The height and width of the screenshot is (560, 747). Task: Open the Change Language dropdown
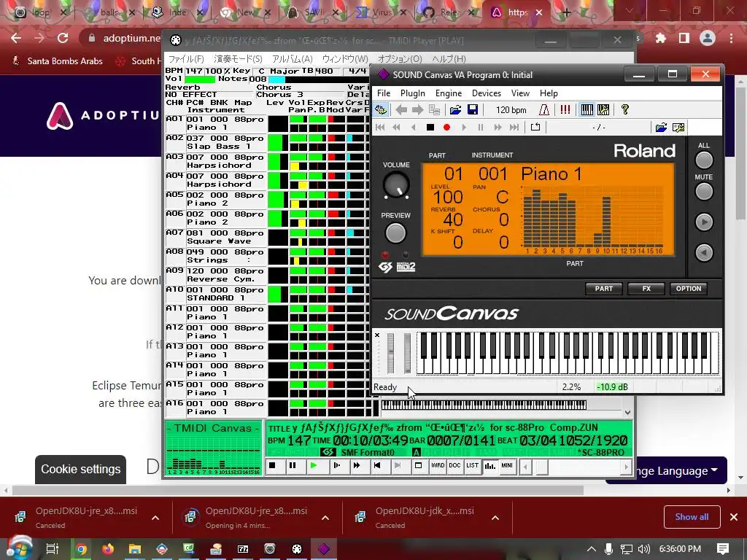(x=665, y=471)
